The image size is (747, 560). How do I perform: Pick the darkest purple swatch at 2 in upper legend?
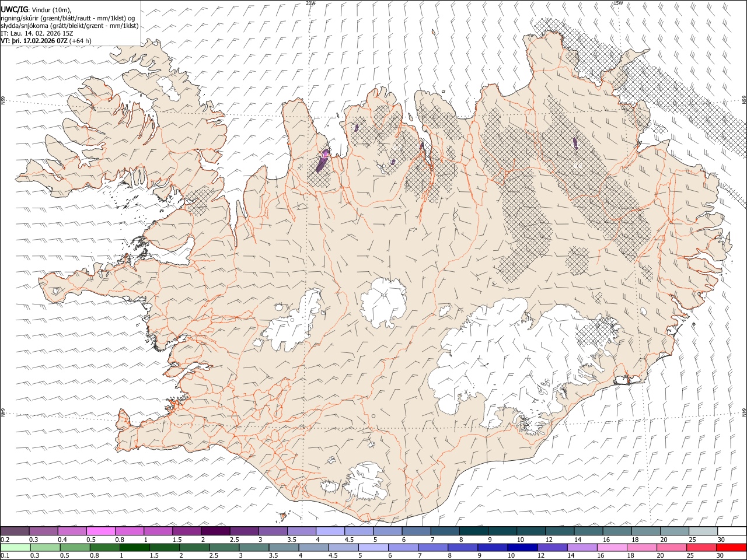[x=215, y=531]
